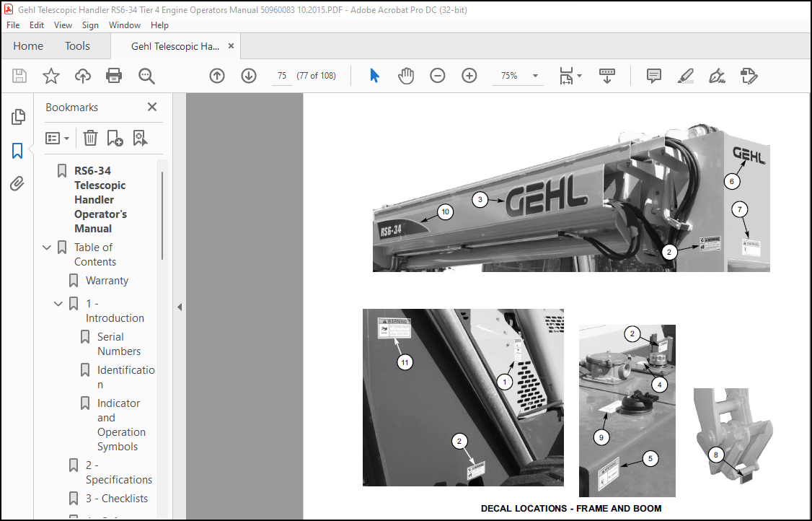This screenshot has height=521, width=812.
Task: Print the document using printer icon
Action: (x=114, y=76)
